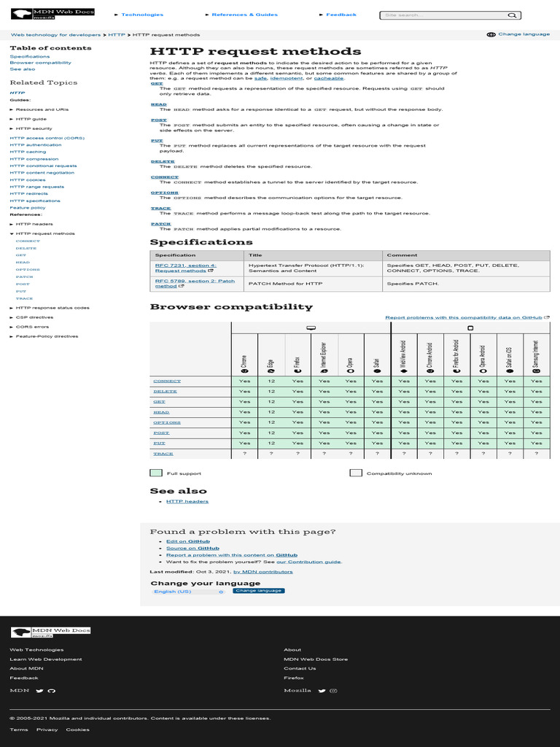Click the search magnifier icon
The width and height of the screenshot is (560, 747).
511,15
